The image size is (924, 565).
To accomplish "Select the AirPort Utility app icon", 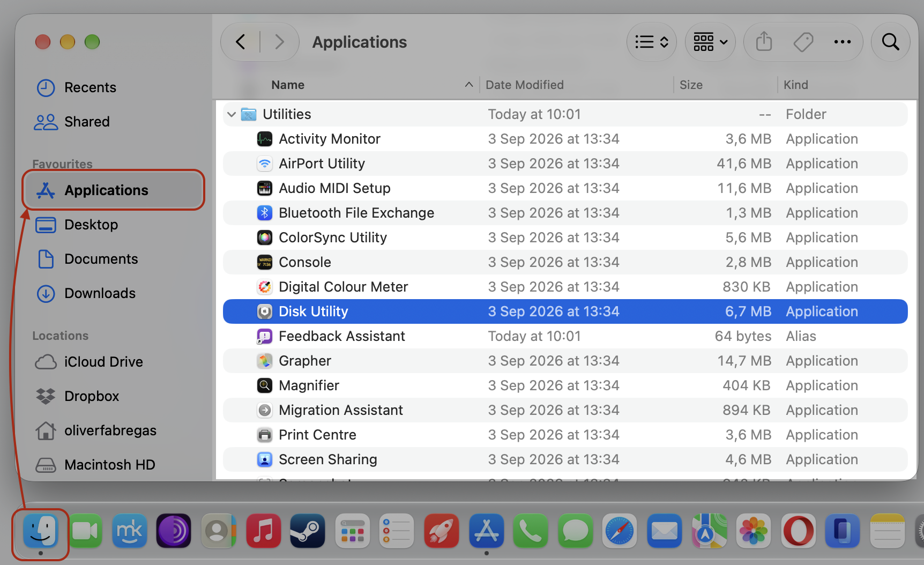I will click(x=265, y=163).
